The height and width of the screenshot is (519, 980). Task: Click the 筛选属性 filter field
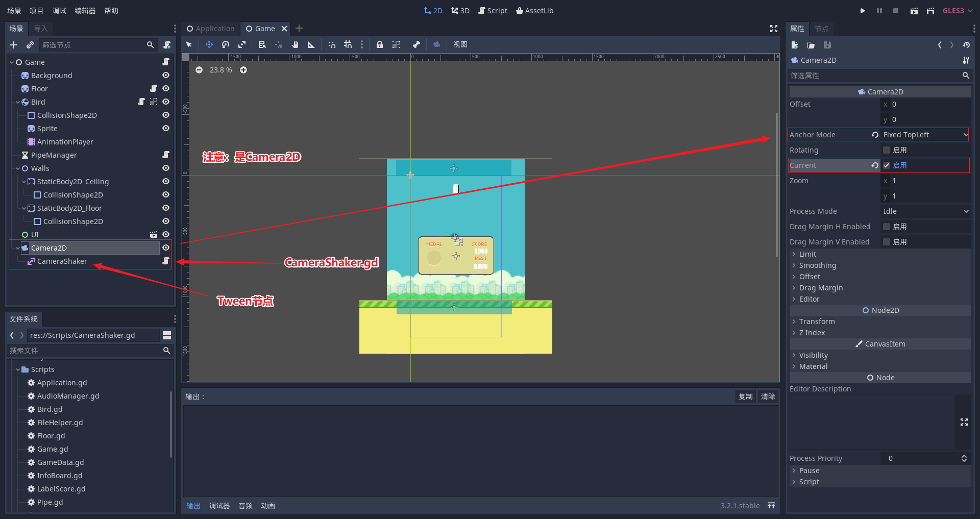(880, 76)
